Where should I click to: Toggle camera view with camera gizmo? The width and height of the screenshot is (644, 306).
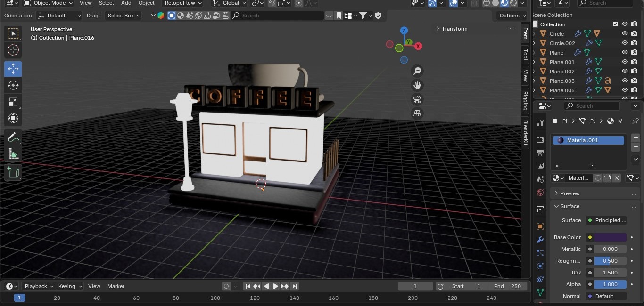pyautogui.click(x=417, y=99)
